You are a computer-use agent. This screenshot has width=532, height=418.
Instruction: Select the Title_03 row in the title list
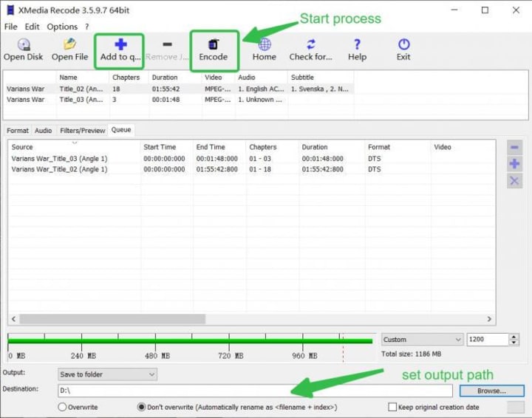click(x=179, y=99)
